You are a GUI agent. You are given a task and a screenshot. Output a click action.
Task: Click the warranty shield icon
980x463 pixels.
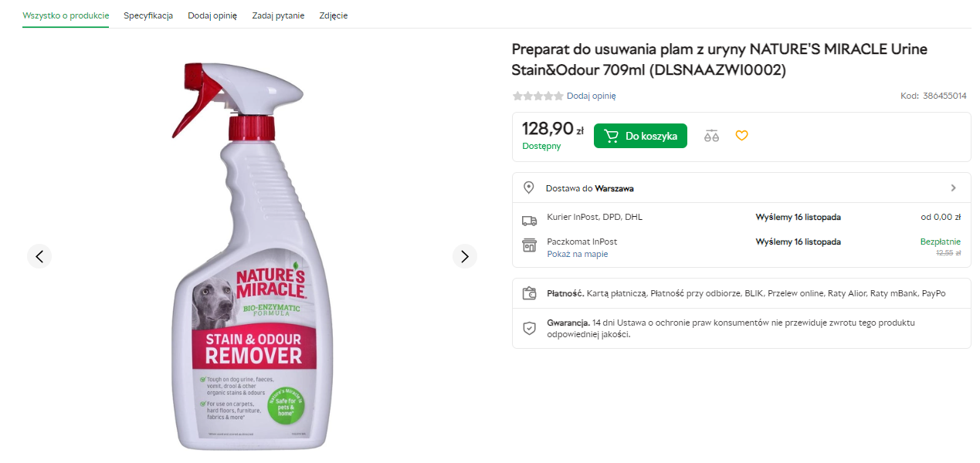coord(529,328)
